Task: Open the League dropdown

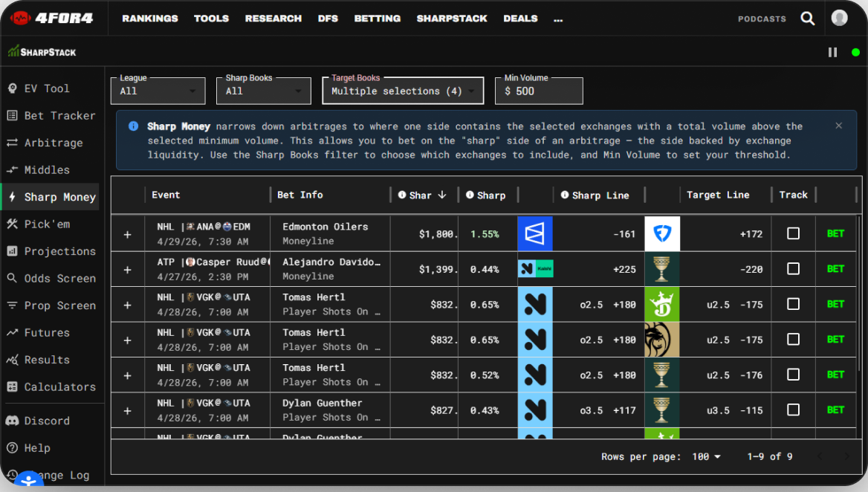Action: pos(158,91)
